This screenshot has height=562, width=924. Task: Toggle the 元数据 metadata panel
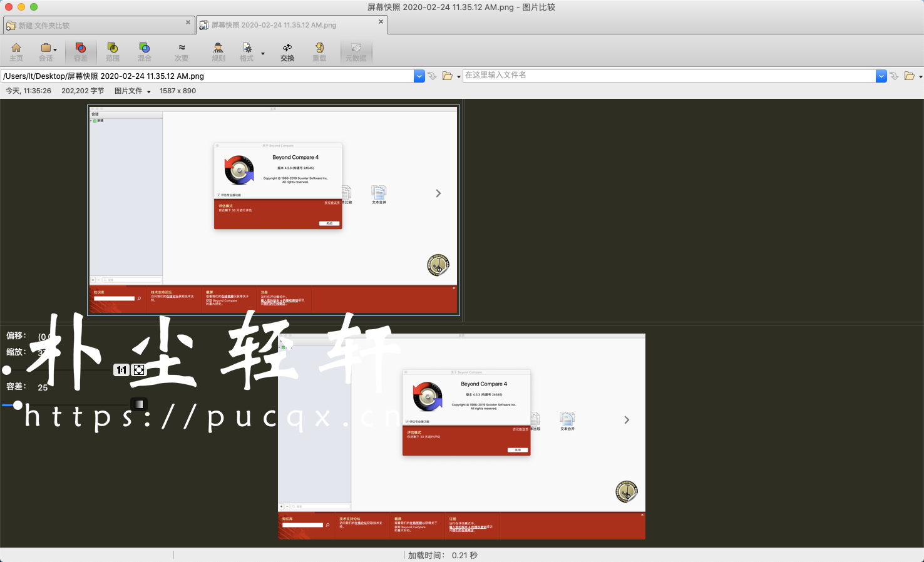356,52
